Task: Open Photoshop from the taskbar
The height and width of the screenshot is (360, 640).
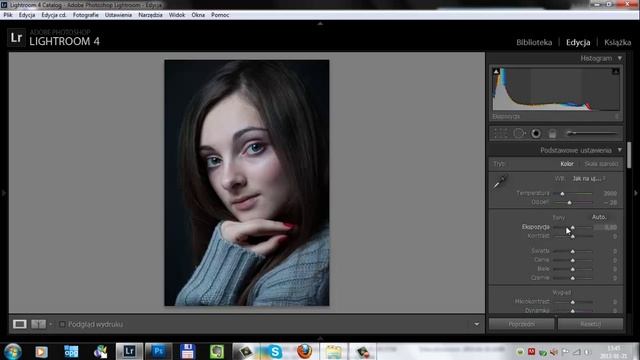Action: point(158,351)
